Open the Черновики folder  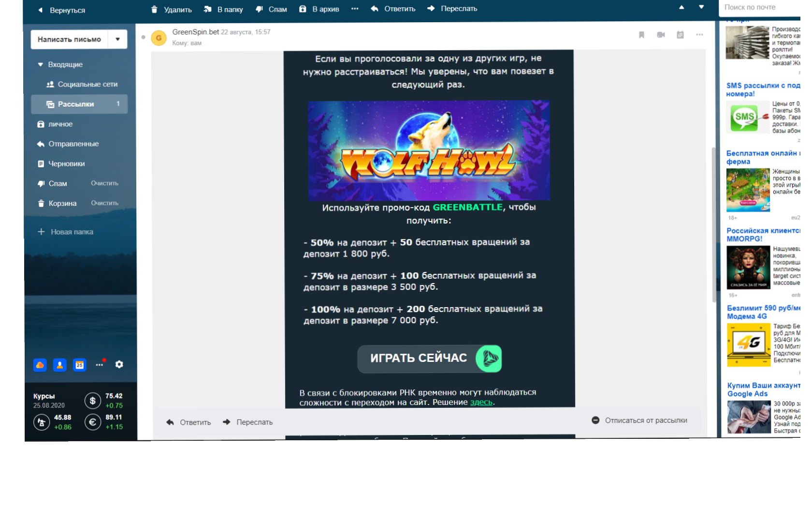pyautogui.click(x=67, y=164)
